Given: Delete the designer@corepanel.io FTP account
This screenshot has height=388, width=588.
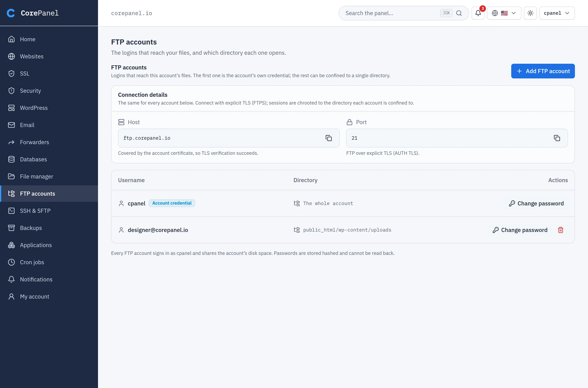Looking at the screenshot, I should pos(561,230).
